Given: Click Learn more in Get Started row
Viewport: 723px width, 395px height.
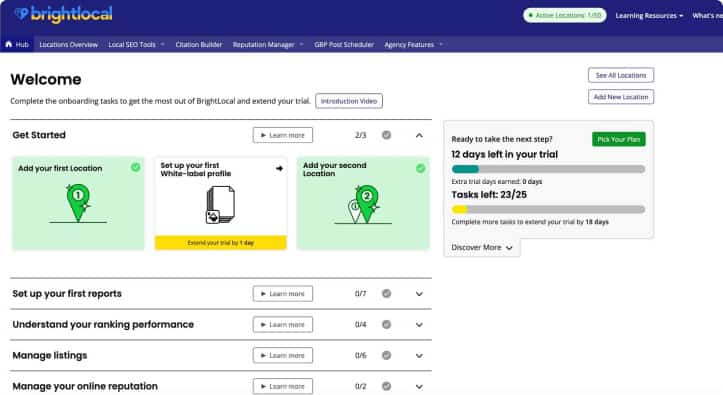Looking at the screenshot, I should [x=283, y=135].
